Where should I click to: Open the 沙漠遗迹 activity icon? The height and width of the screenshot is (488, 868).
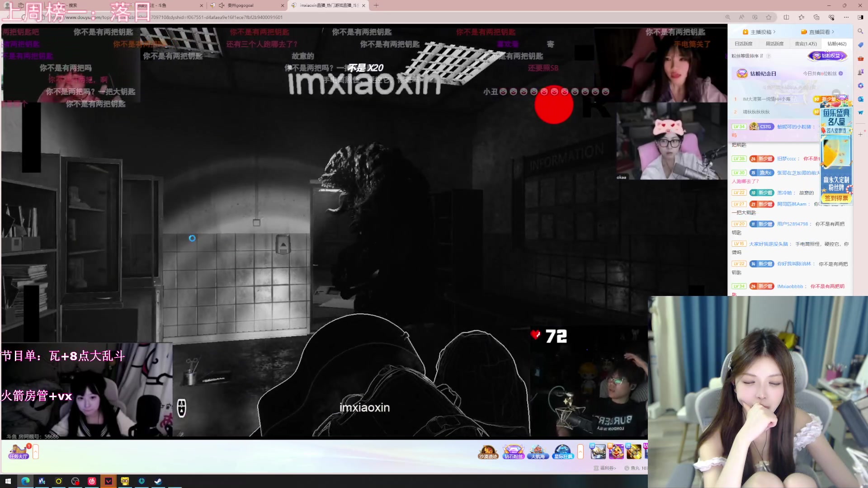[x=488, y=451]
